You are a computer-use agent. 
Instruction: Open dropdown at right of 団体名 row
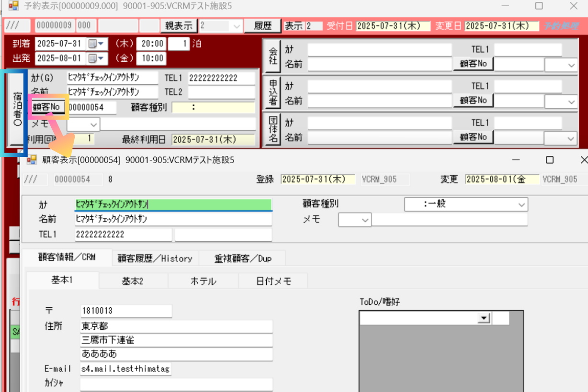(571, 139)
